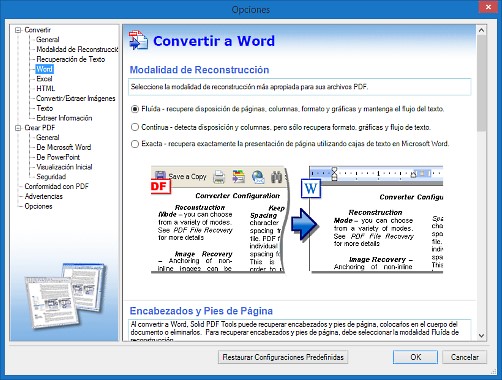502x380 pixels.
Task: Choose the Continua reconstruction mode
Action: tap(135, 127)
